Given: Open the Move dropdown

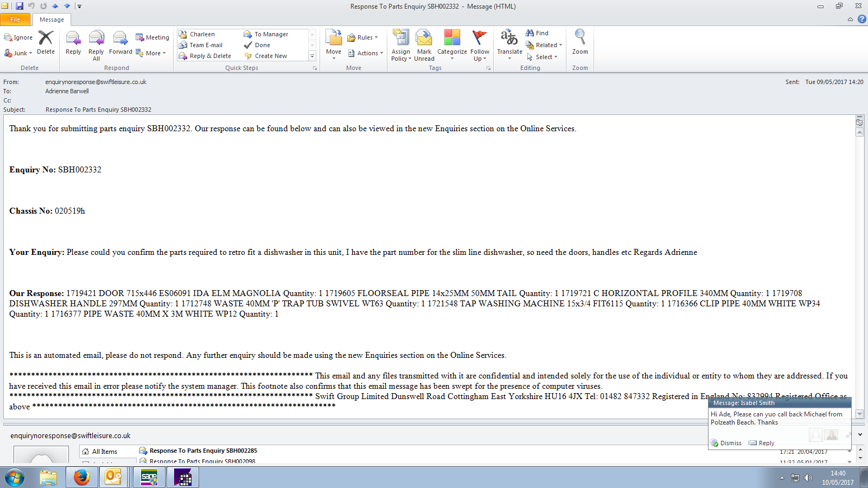Looking at the screenshot, I should [x=334, y=45].
